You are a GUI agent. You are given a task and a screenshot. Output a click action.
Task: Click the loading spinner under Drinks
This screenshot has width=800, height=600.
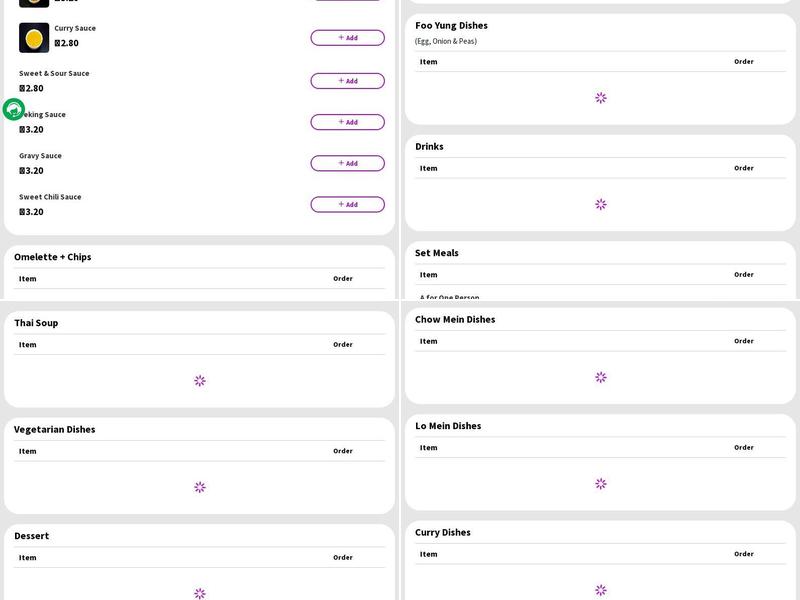tap(600, 204)
